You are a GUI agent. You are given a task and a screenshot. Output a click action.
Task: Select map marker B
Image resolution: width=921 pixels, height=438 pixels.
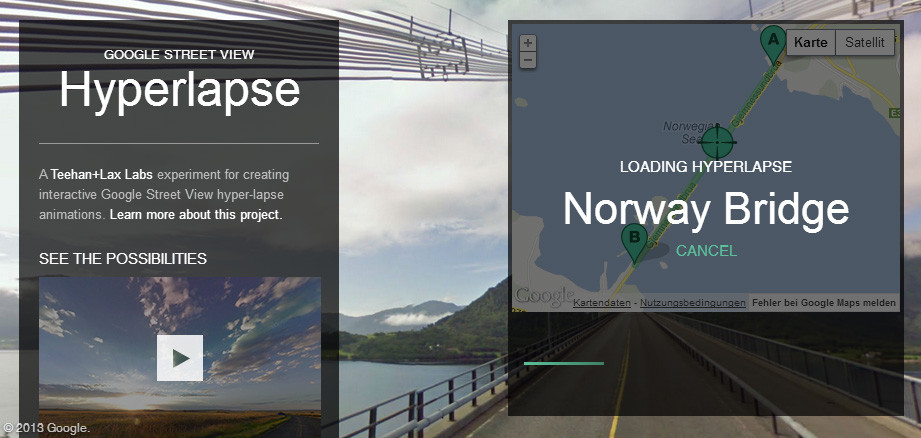click(x=634, y=242)
